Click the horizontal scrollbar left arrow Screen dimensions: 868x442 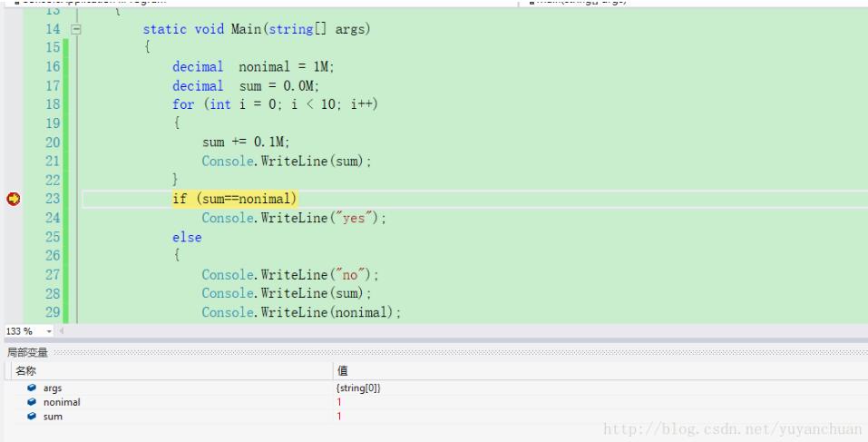click(x=62, y=331)
